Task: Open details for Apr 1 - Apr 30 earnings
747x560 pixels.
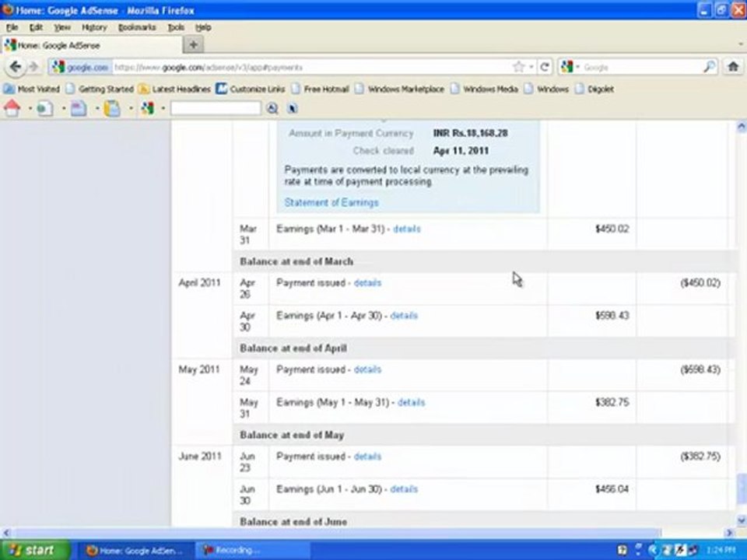Action: click(x=404, y=316)
